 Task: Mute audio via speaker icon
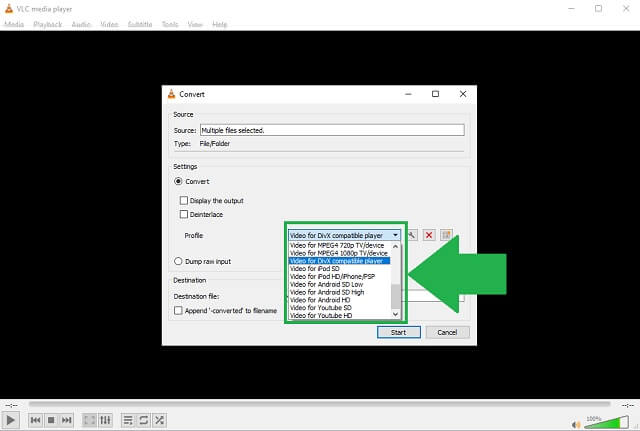click(x=576, y=425)
